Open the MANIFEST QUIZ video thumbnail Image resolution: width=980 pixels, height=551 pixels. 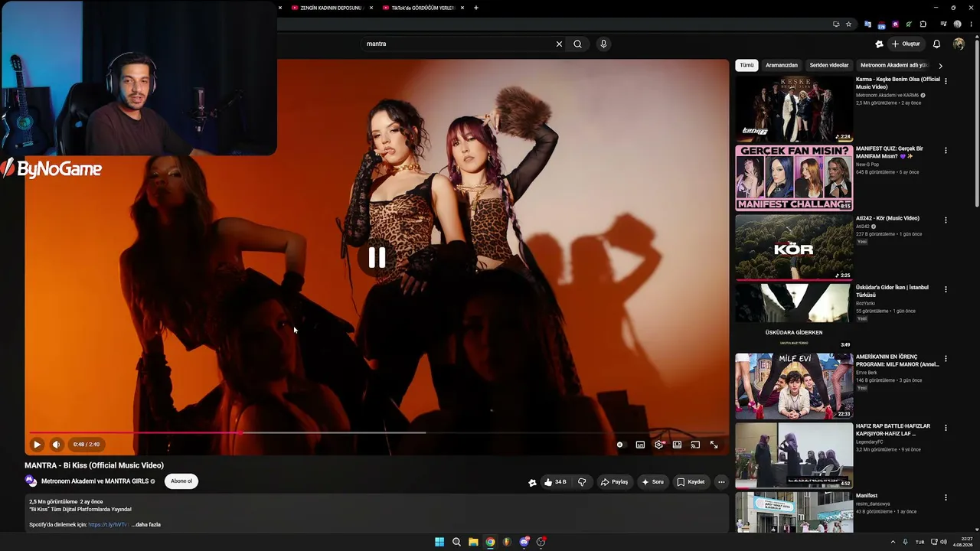[794, 178]
